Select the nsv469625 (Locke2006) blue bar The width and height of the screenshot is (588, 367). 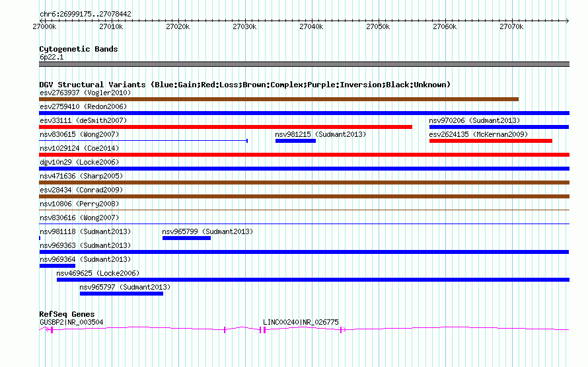tap(313, 280)
